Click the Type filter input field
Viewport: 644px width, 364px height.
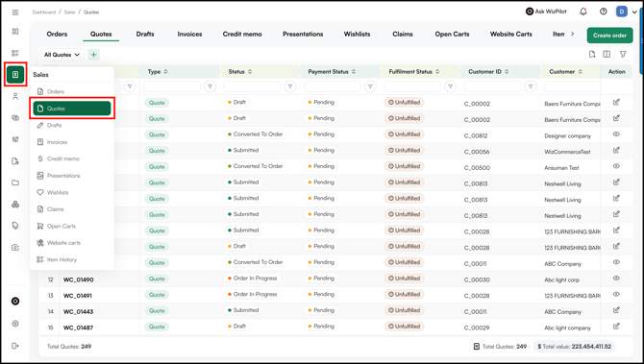coord(172,86)
